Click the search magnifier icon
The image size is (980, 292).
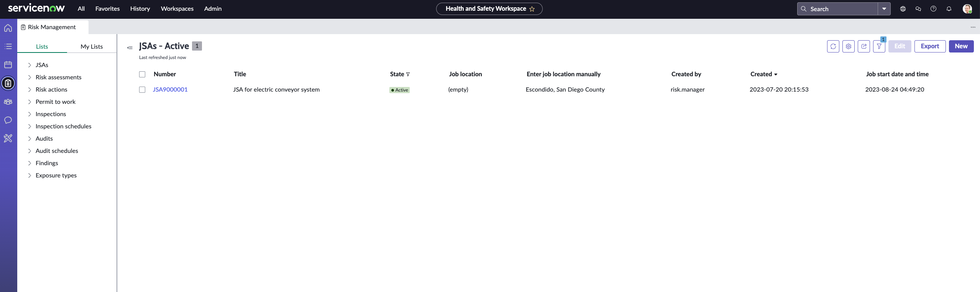[804, 9]
